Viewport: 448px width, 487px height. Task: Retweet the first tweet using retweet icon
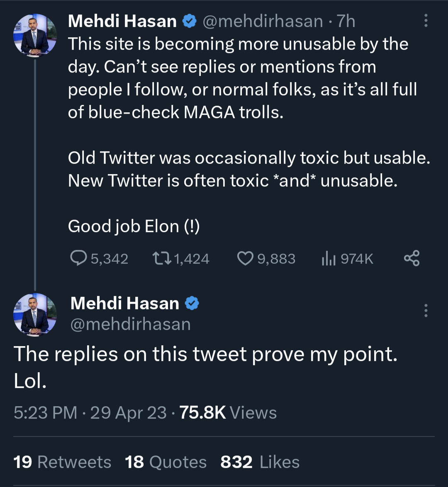tap(162, 258)
